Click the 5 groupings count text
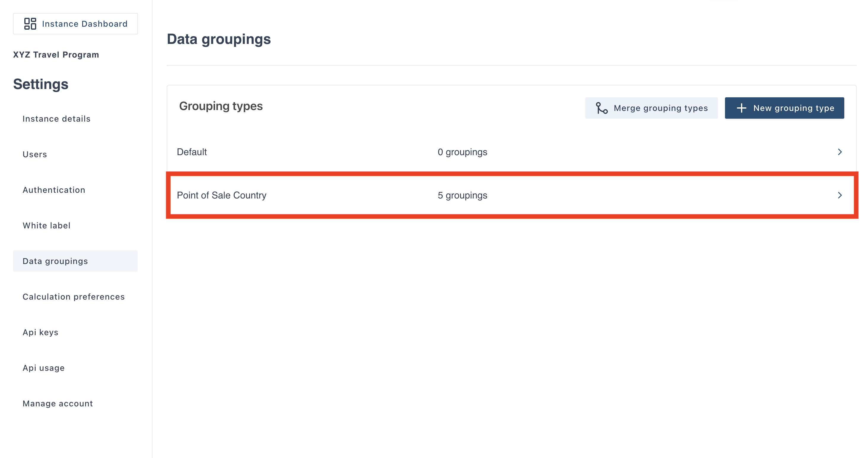 tap(462, 195)
